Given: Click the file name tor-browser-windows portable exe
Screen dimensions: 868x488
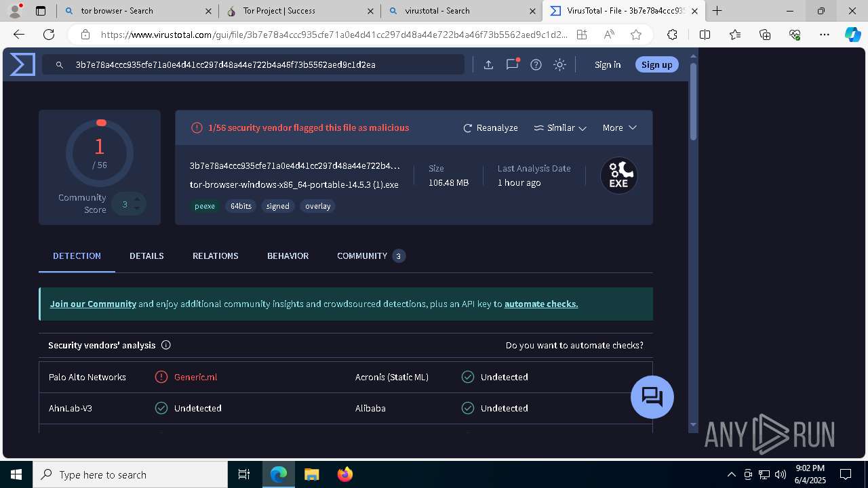Looking at the screenshot, I should tap(294, 184).
